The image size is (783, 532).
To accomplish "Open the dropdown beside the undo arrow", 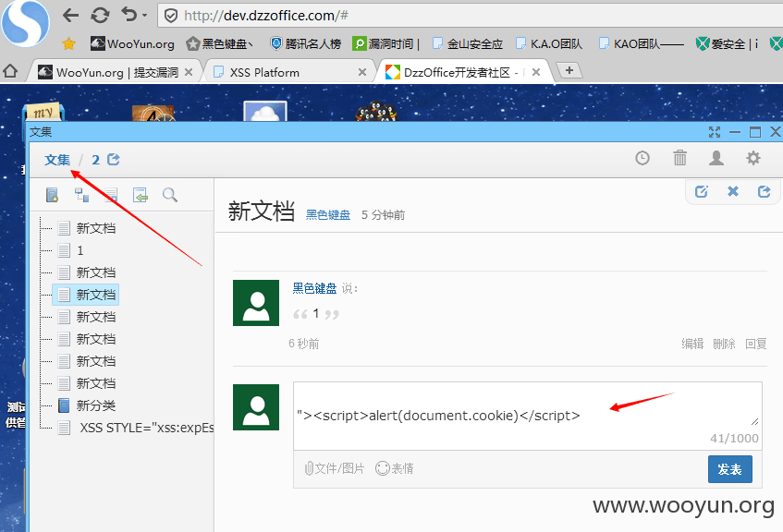I will (145, 16).
